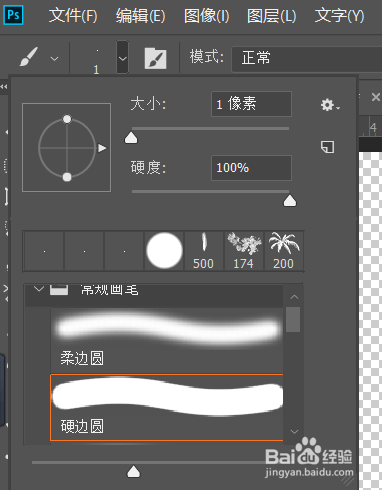
Task: Open the tool preset picker chevron
Action: pyautogui.click(x=54, y=59)
